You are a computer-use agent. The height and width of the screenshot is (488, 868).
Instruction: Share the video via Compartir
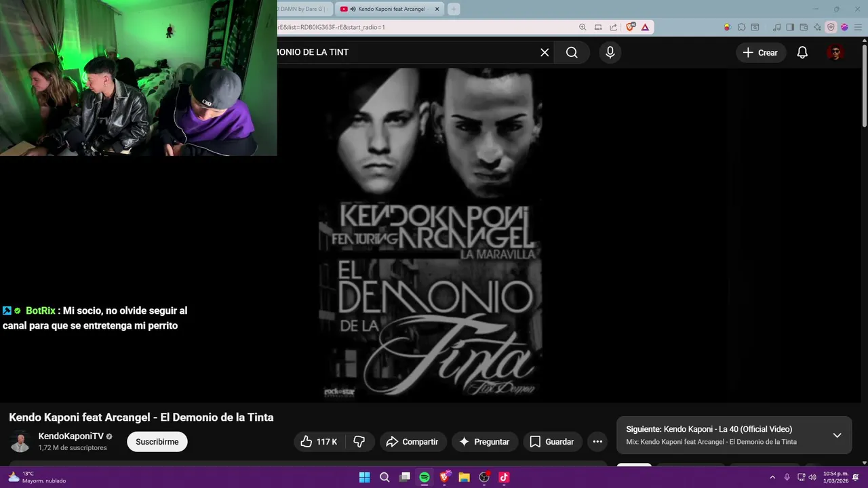413,442
